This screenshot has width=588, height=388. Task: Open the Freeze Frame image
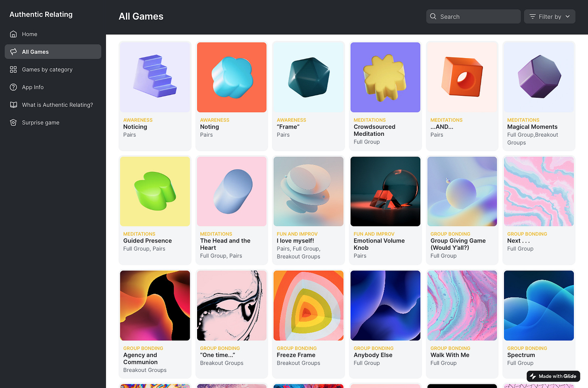point(309,306)
